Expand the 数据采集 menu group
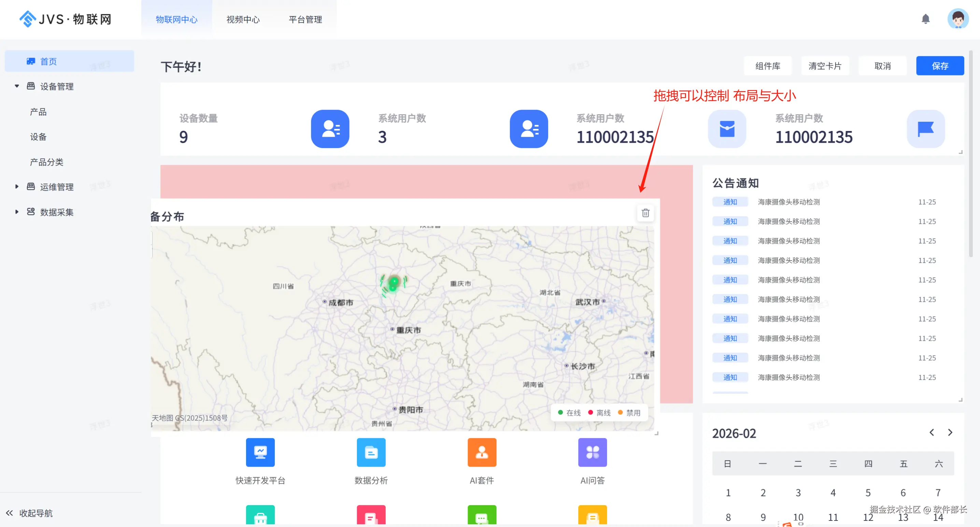The height and width of the screenshot is (527, 980). click(17, 212)
